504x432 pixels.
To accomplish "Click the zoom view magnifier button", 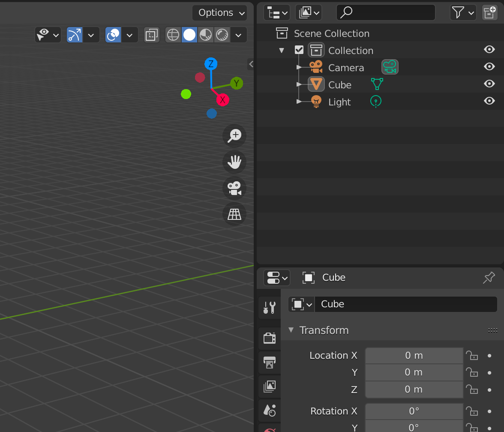I will pos(234,135).
